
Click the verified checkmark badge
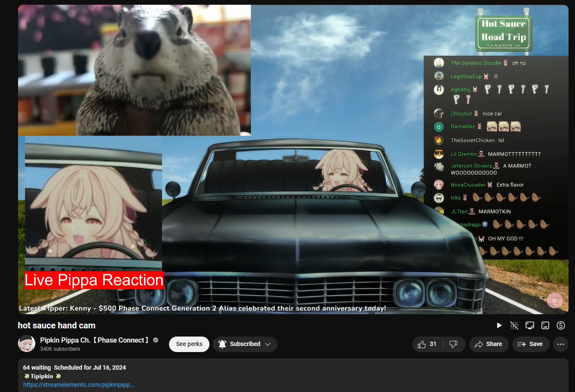tap(156, 340)
